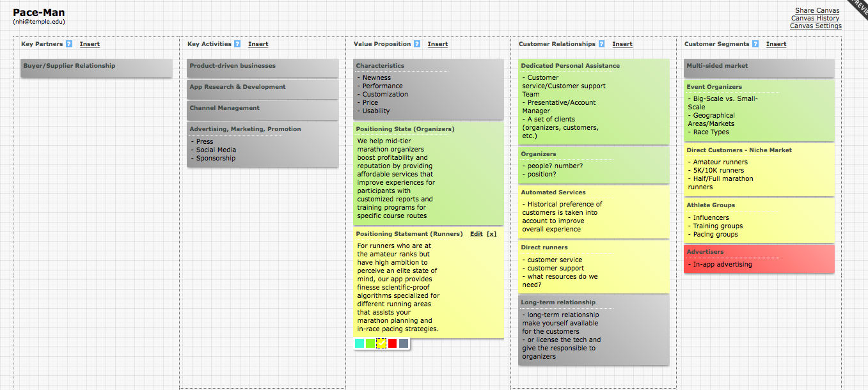Edit the Positioning Statement (Runners) note
The width and height of the screenshot is (868, 390).
[477, 234]
